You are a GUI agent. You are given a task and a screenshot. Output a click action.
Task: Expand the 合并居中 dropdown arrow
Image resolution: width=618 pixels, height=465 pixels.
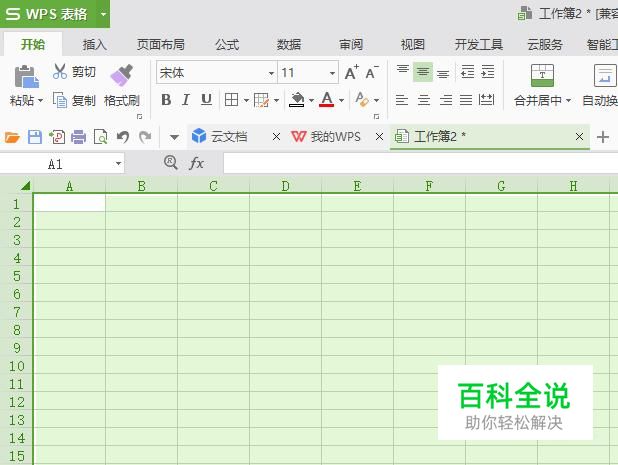[568, 101]
